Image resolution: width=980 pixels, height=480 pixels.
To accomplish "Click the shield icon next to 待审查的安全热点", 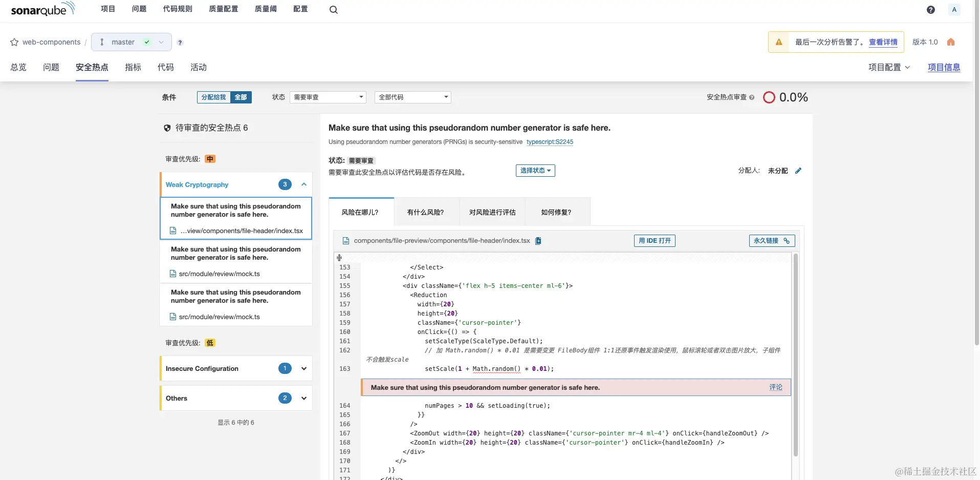I will [x=167, y=128].
